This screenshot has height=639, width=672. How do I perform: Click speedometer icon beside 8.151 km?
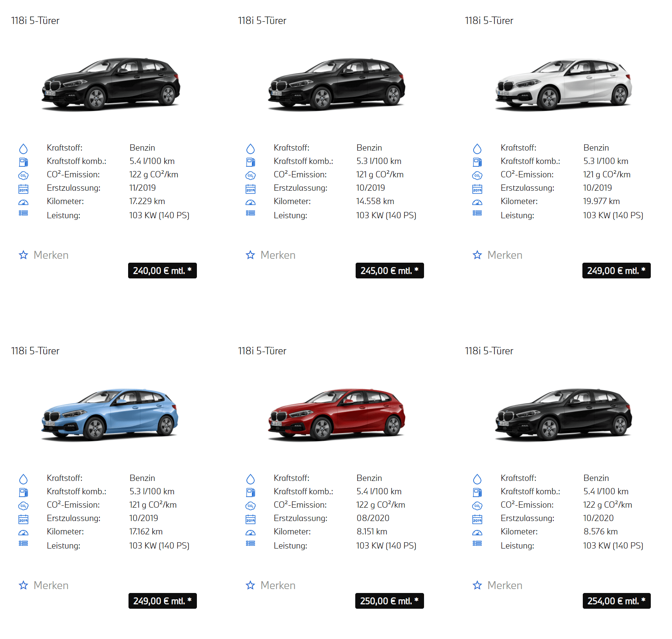250,533
